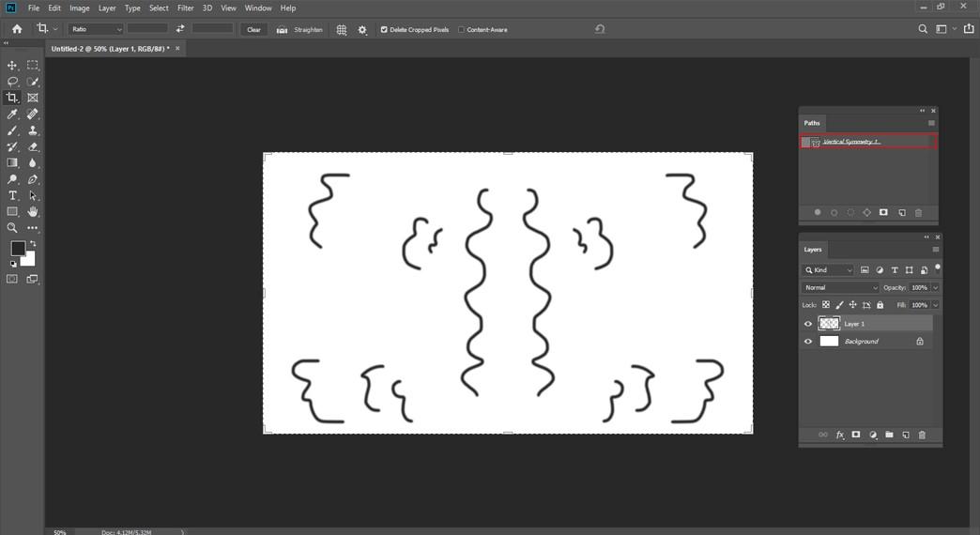Select the Zoom tool in the toolbox
Screen dimensions: 980x535
12,228
